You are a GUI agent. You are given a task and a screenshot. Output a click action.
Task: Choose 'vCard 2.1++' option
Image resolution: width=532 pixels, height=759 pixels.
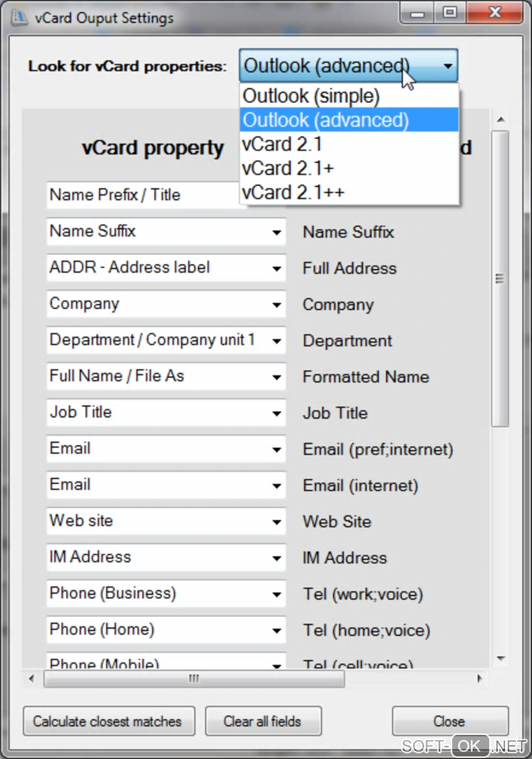(349, 192)
